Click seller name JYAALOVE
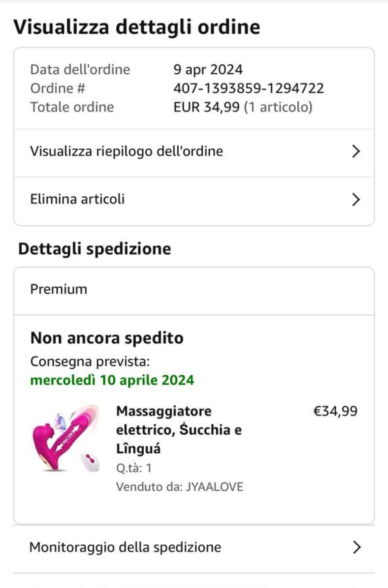 pos(214,487)
